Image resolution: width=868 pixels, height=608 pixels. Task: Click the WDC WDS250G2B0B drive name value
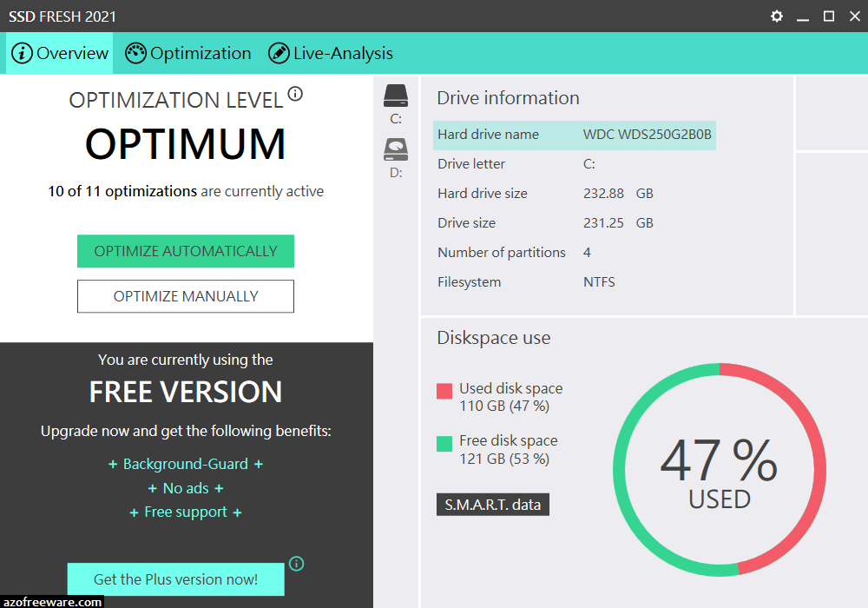[x=648, y=135]
